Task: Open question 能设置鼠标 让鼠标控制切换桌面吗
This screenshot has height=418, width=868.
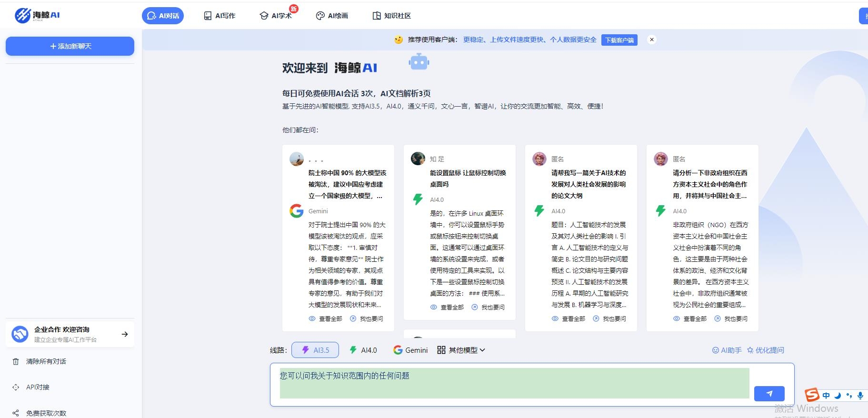Action: coord(468,179)
